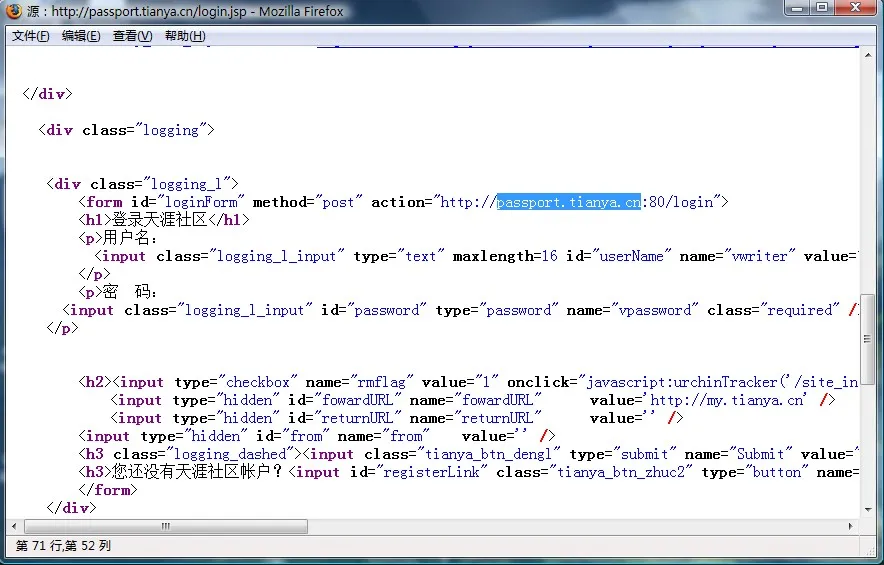Click the Firefox icon in the title bar
The height and width of the screenshot is (565, 884).
(x=13, y=12)
